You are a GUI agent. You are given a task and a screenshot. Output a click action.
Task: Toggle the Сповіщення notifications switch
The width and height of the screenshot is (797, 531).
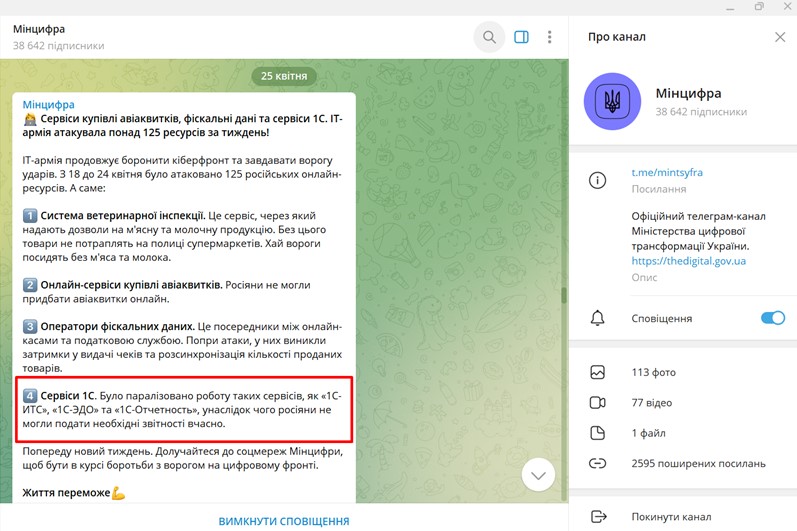point(772,318)
